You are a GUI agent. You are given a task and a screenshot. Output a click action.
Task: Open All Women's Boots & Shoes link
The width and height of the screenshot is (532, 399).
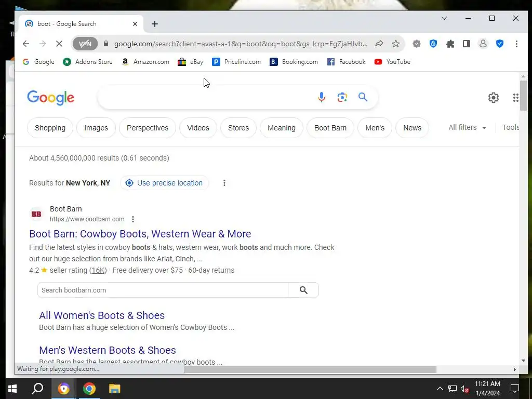pyautogui.click(x=102, y=315)
